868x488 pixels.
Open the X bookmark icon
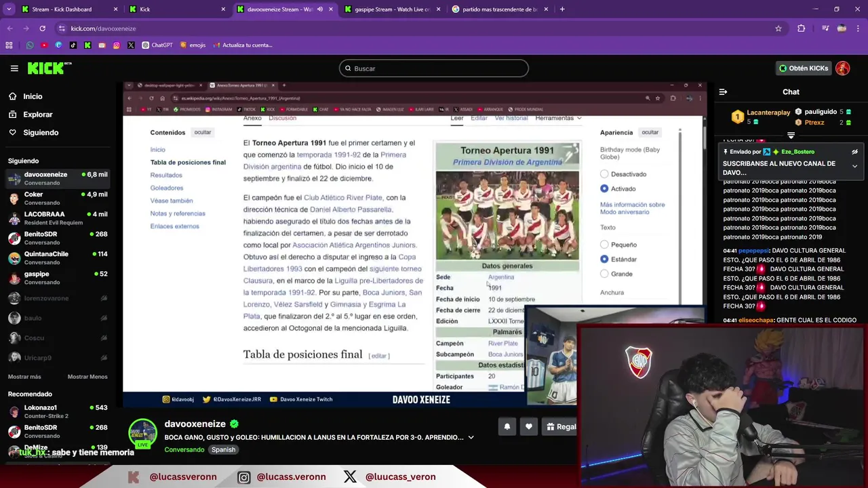(x=131, y=45)
